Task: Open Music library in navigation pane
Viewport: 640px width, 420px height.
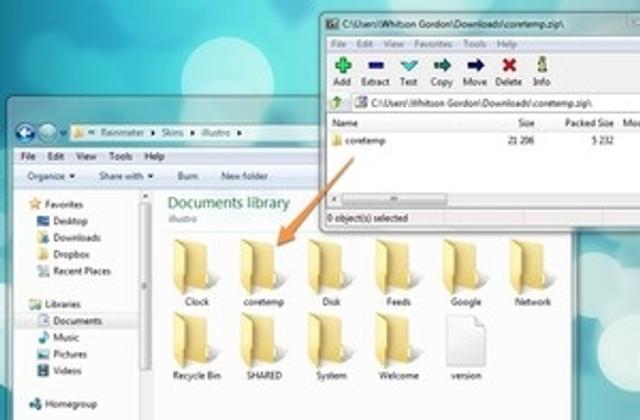Action: [58, 338]
